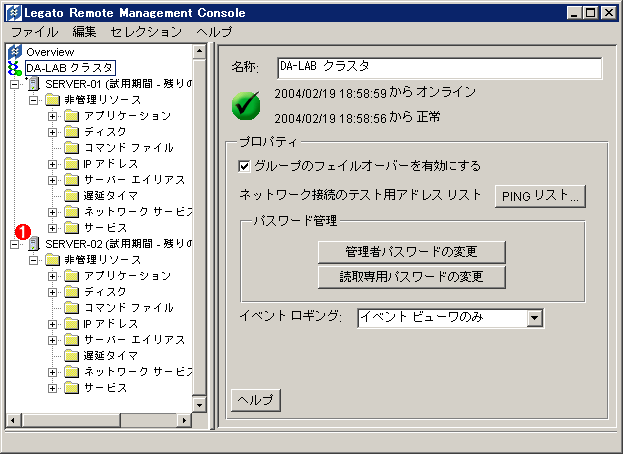The width and height of the screenshot is (623, 454).
Task: Click the SERVER-01 server icon
Action: point(34,84)
